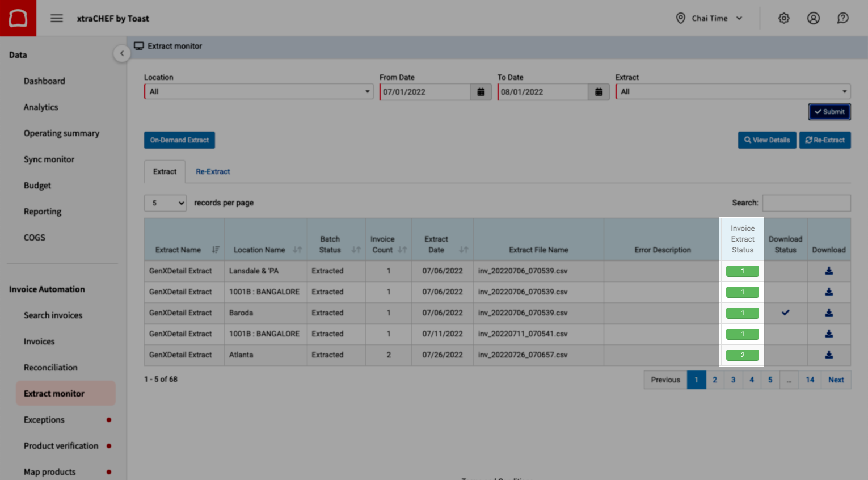The height and width of the screenshot is (480, 868).
Task: Click the location pin icon near Chai Time
Action: (x=680, y=18)
